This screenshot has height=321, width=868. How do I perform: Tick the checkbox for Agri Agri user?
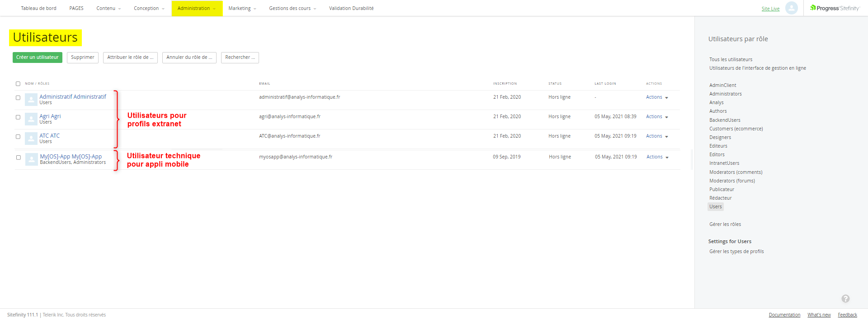[18, 117]
